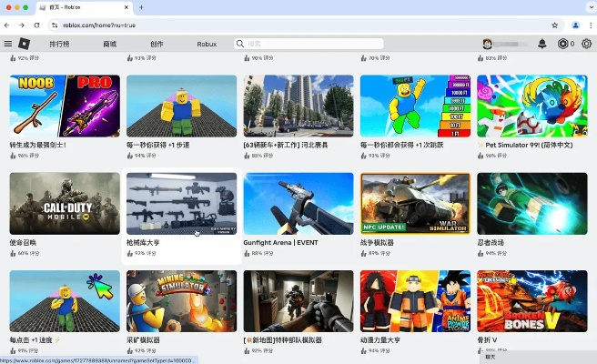
Task: View site information icon in address bar
Action: 55,25
